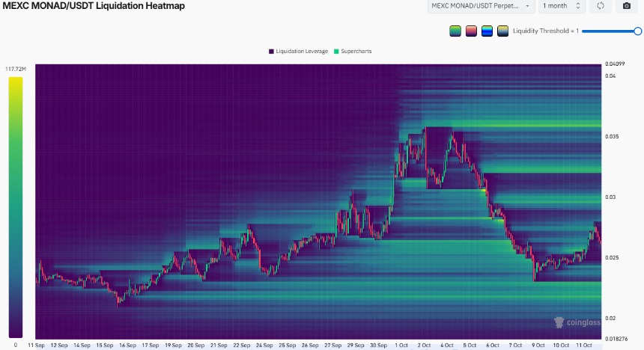Image resolution: width=644 pixels, height=350 pixels.
Task: Click the '16 Sep' date axis label
Action: pyautogui.click(x=127, y=346)
